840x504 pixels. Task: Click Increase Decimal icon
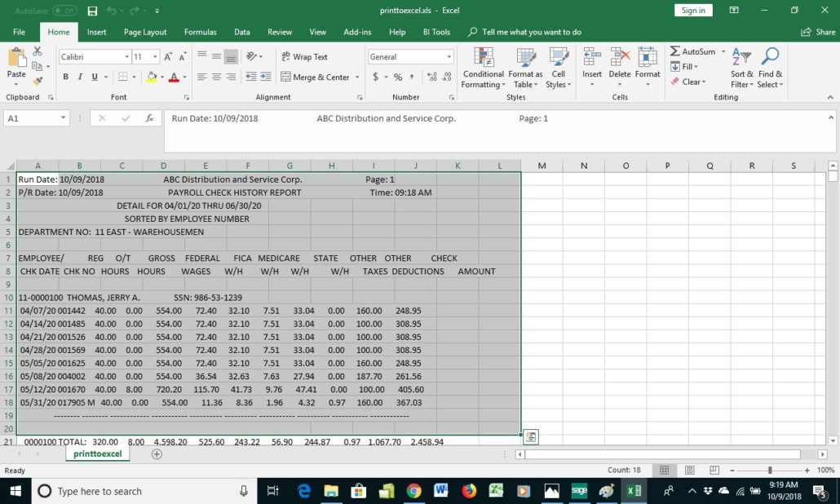431,77
